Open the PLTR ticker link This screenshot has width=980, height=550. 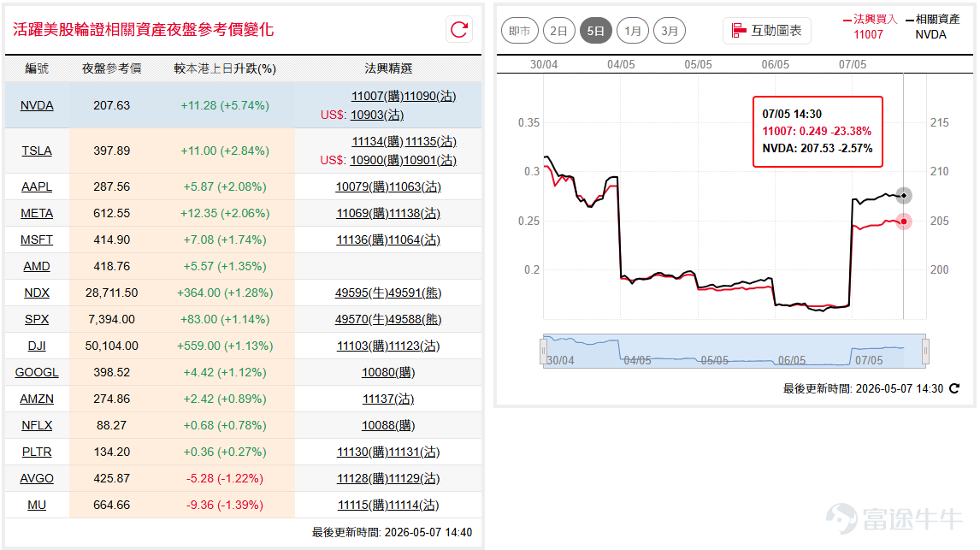[x=37, y=452]
